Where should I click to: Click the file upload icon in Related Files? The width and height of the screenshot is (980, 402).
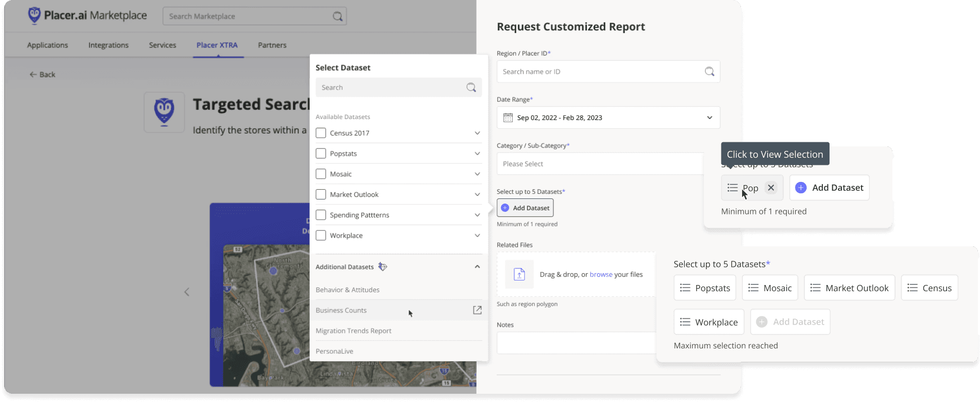[x=519, y=274]
